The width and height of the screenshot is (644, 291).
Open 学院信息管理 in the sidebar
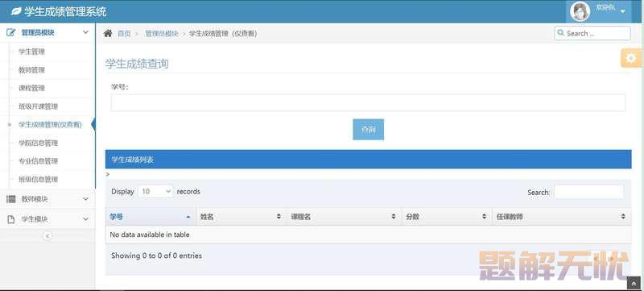coord(38,143)
